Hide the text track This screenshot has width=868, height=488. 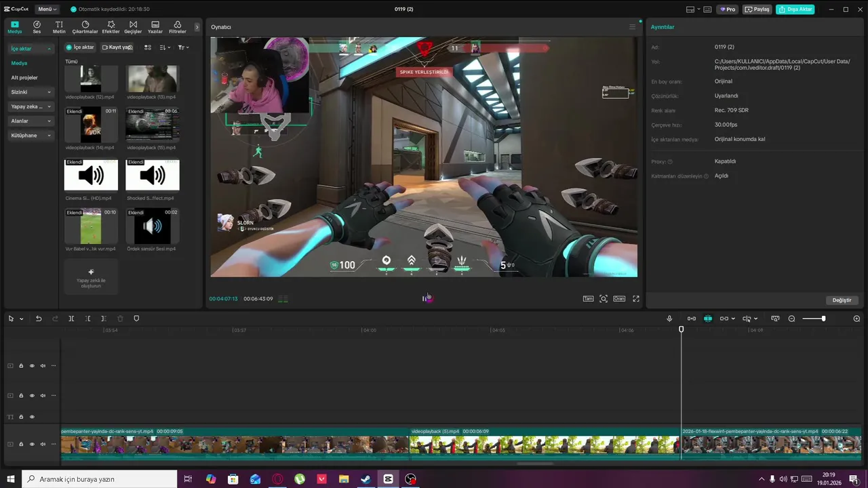(32, 417)
